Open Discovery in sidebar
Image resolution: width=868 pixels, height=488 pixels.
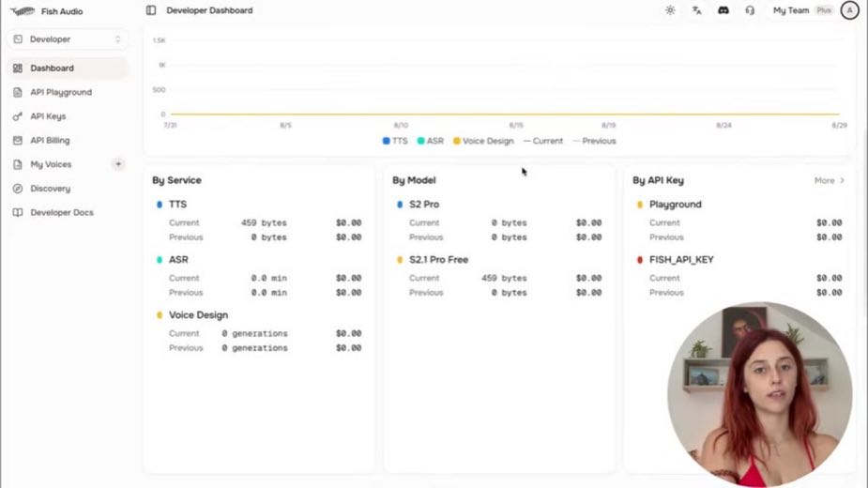click(67, 189)
